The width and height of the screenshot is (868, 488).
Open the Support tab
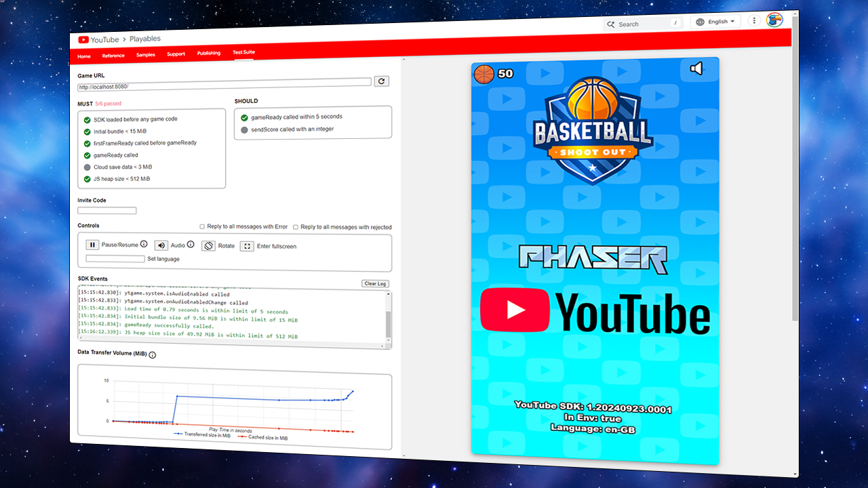tap(176, 54)
